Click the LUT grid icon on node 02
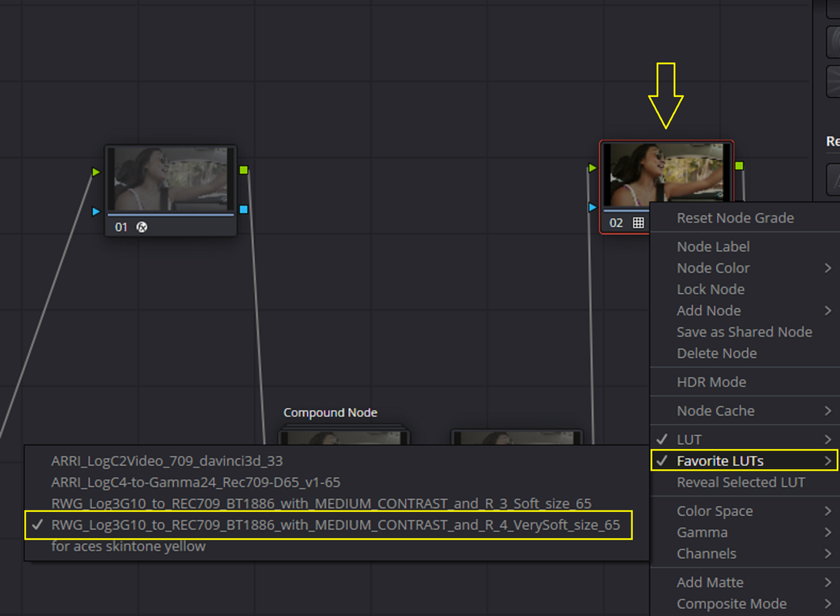Screen dimensions: 840x616 pyautogui.click(x=638, y=223)
